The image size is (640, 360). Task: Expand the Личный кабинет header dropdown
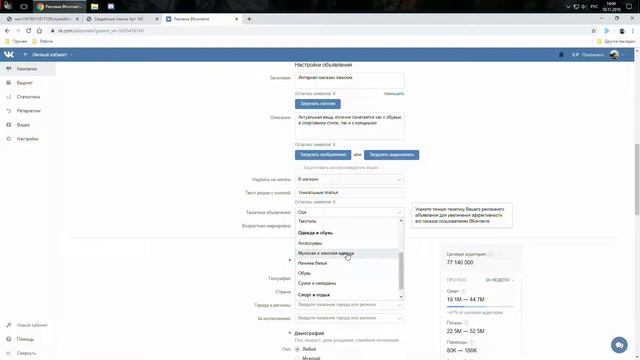pyautogui.click(x=52, y=54)
